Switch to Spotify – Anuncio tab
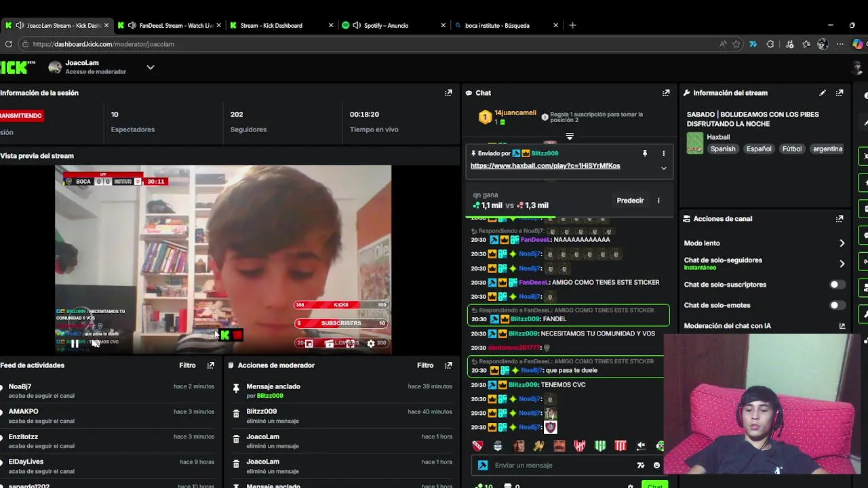Screen dimensions: 868x488 click(x=393, y=26)
